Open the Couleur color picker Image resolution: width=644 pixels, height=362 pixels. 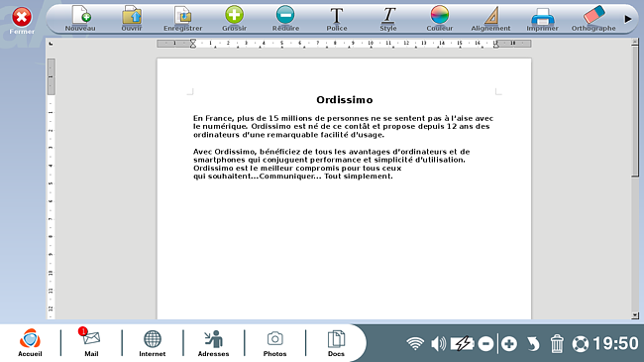point(440,19)
